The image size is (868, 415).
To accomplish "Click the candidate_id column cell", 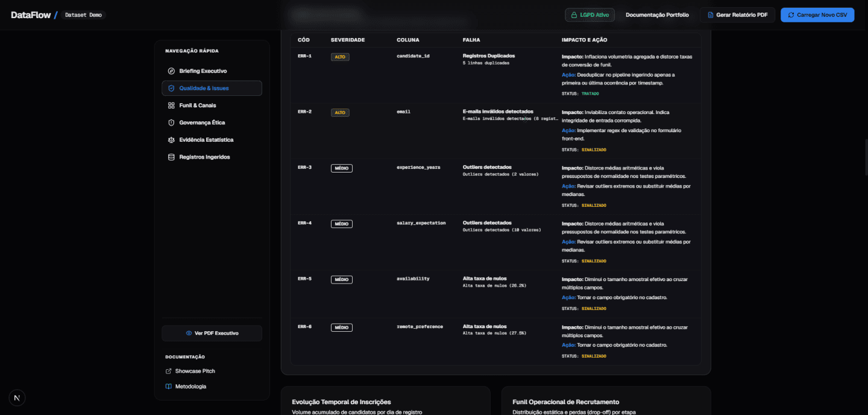I will point(413,56).
